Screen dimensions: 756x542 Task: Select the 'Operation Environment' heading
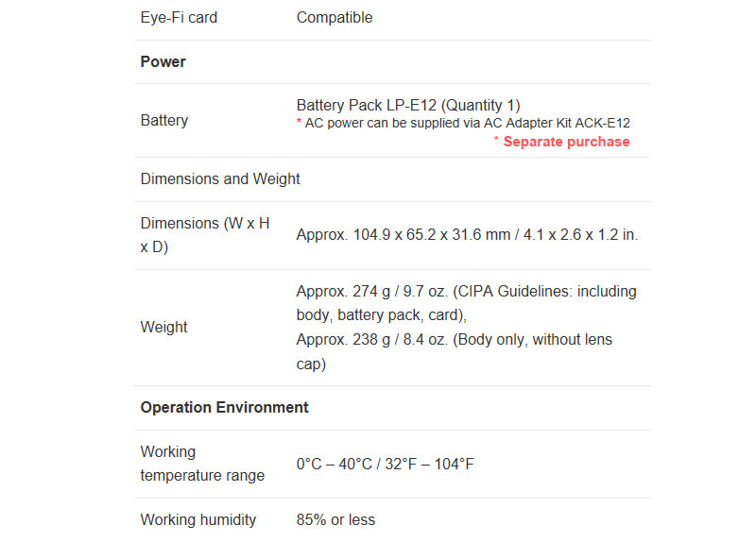[x=225, y=408]
